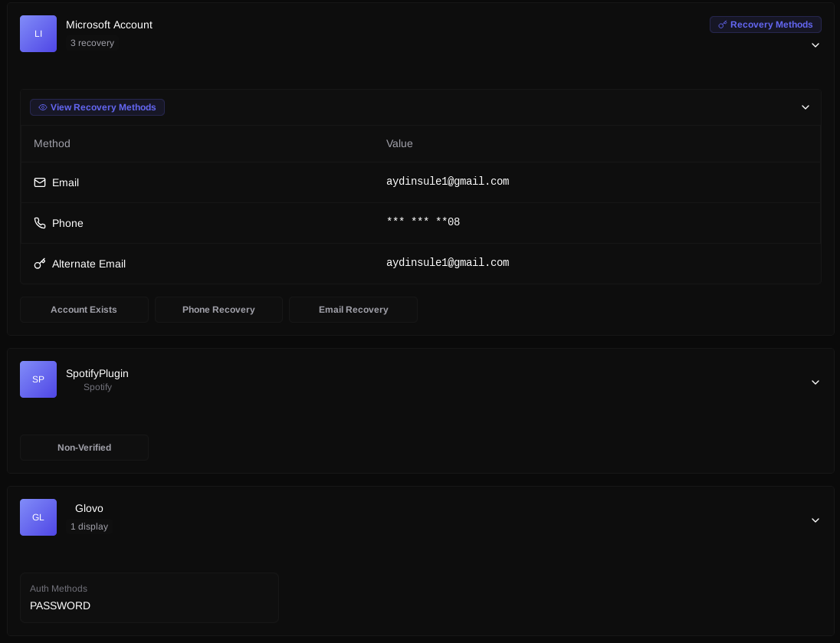840x643 pixels.
Task: Click the Account Exists tag
Action: pos(84,310)
